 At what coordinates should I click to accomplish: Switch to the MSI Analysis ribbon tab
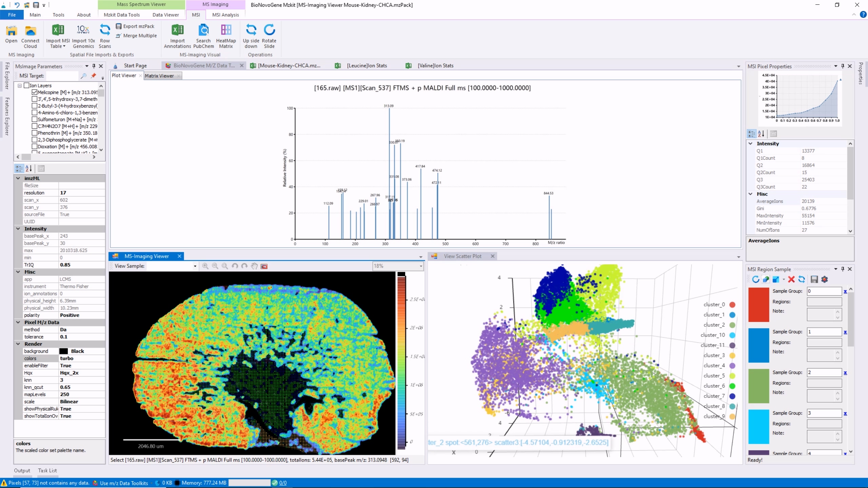225,15
